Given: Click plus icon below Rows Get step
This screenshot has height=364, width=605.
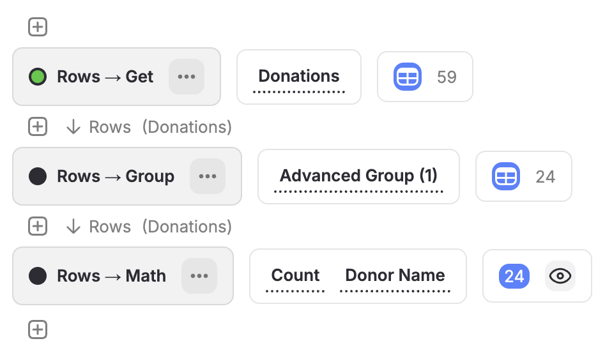Looking at the screenshot, I should (38, 126).
